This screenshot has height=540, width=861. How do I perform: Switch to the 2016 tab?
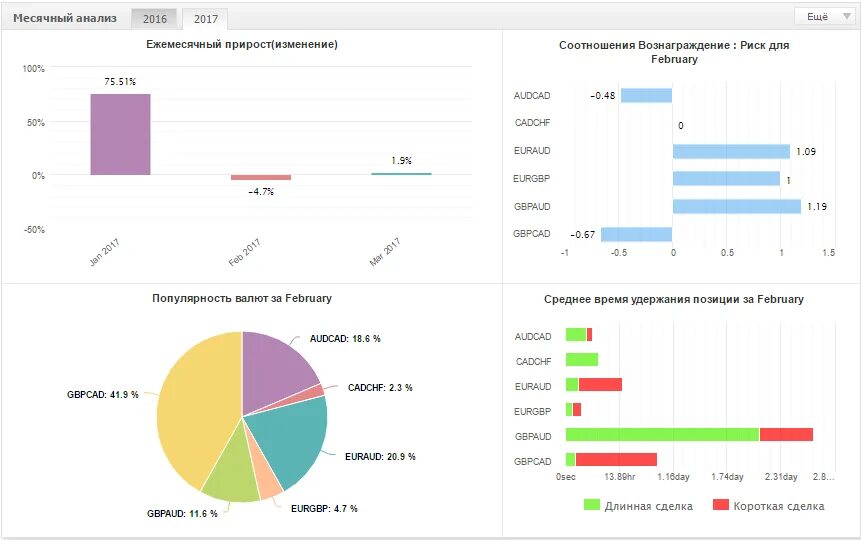154,19
